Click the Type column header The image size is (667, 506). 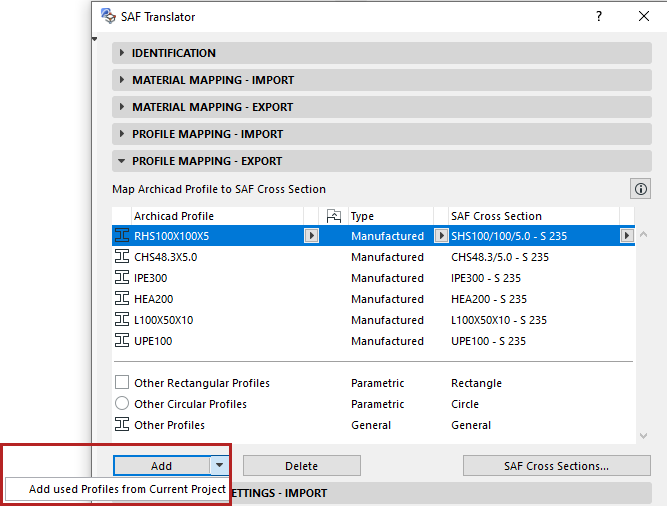tap(391, 216)
